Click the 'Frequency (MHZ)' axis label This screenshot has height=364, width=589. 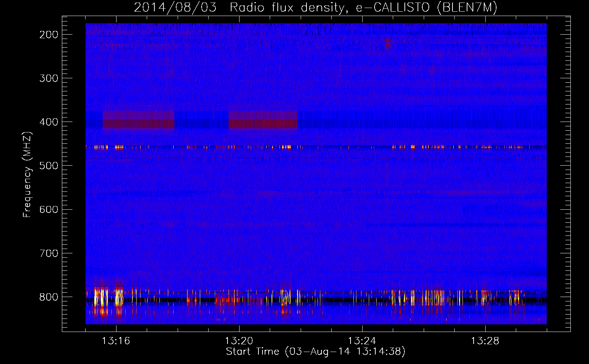coord(27,174)
